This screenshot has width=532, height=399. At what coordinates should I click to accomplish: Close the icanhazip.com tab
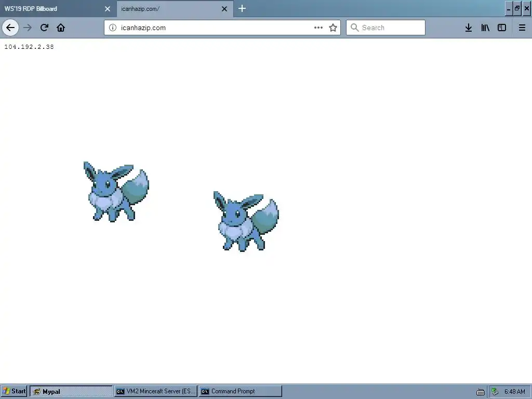pyautogui.click(x=224, y=9)
